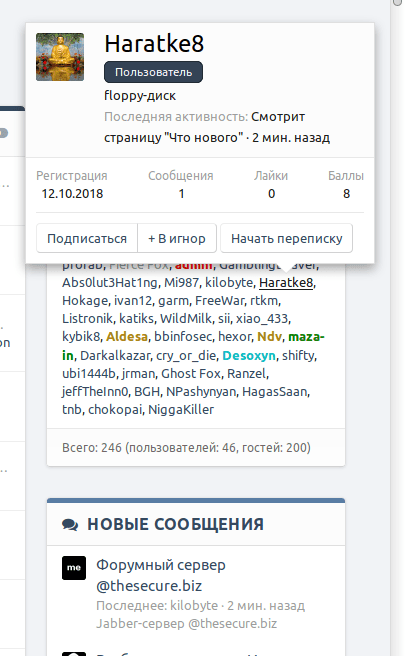
Task: Open Haratke8's Buddha avatar image
Action: [60, 57]
